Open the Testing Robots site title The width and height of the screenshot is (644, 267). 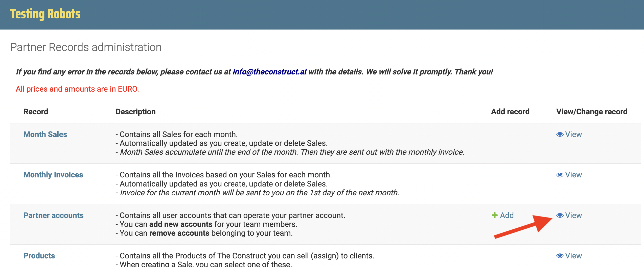45,14
